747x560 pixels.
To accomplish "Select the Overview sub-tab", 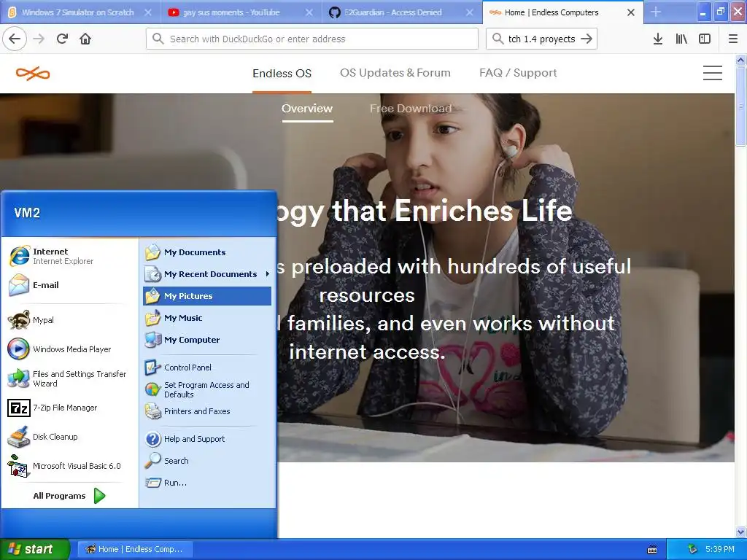I will pyautogui.click(x=307, y=109).
